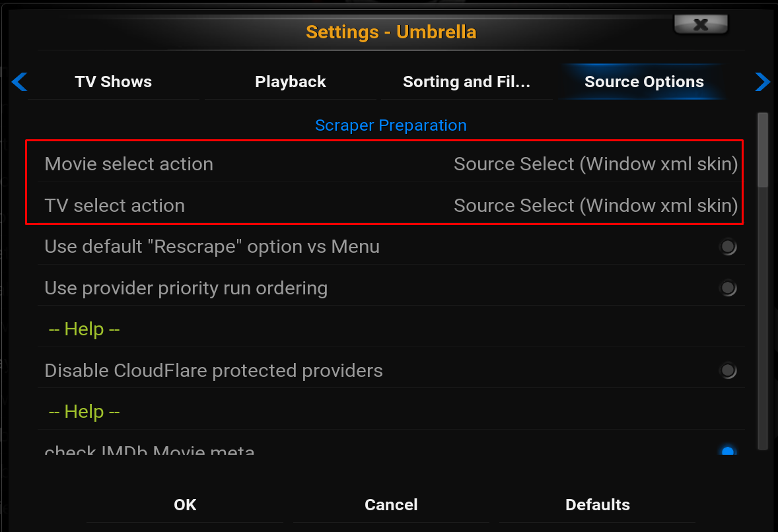Viewport: 778px width, 532px height.
Task: Open the Sorting and Filtering tab
Action: click(x=466, y=82)
